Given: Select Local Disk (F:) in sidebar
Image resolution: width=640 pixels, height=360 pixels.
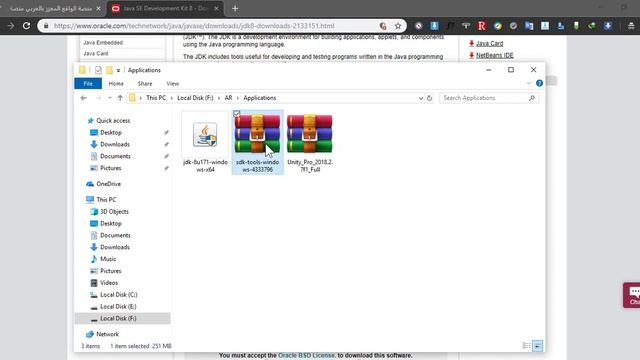Looking at the screenshot, I should (x=122, y=318).
